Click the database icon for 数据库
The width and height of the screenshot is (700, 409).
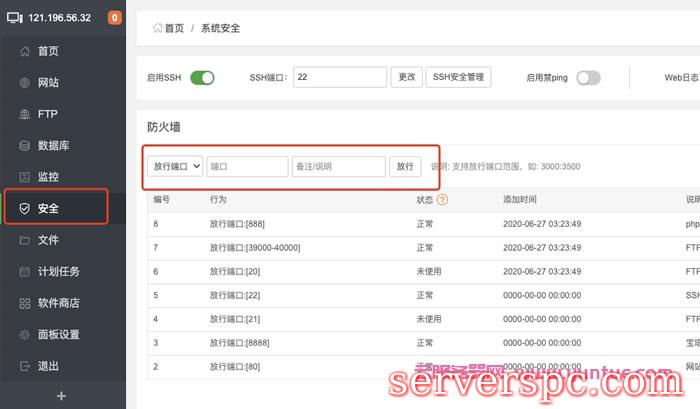[25, 146]
